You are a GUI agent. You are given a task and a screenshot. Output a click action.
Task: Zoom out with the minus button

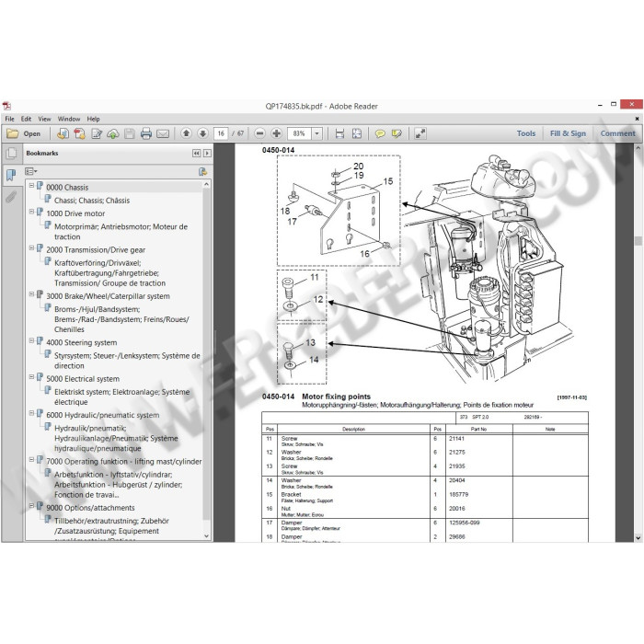(x=259, y=133)
